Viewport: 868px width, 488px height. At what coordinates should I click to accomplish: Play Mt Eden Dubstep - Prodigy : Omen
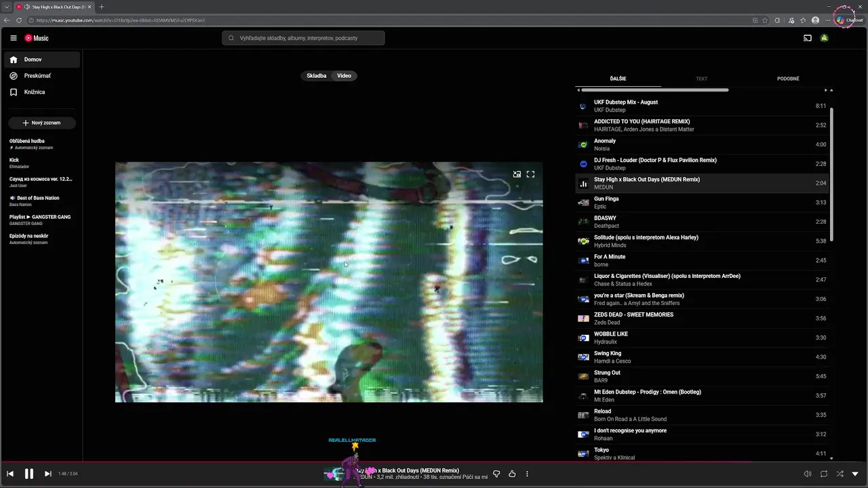703,396
